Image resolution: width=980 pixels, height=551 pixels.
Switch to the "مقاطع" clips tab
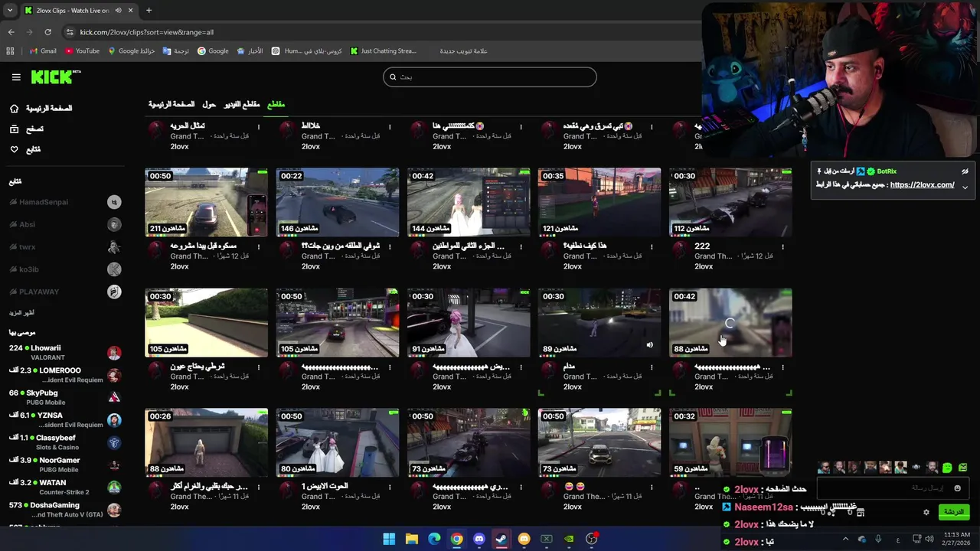(x=276, y=104)
